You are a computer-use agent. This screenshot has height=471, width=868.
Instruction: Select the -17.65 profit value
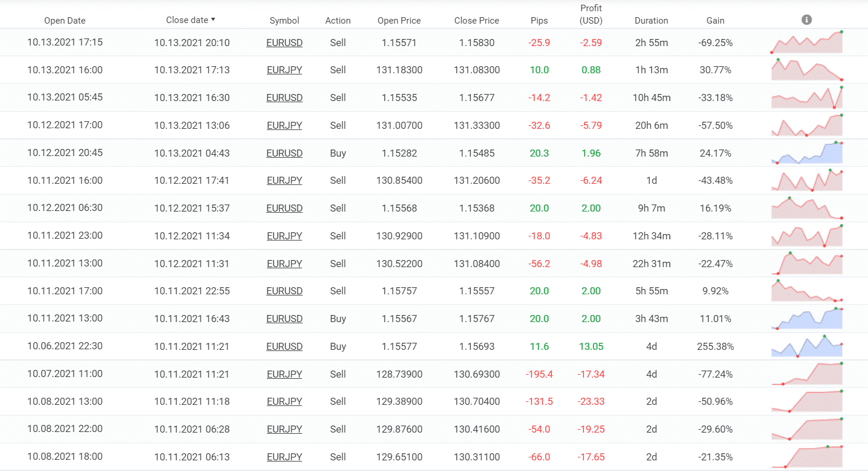pos(591,457)
